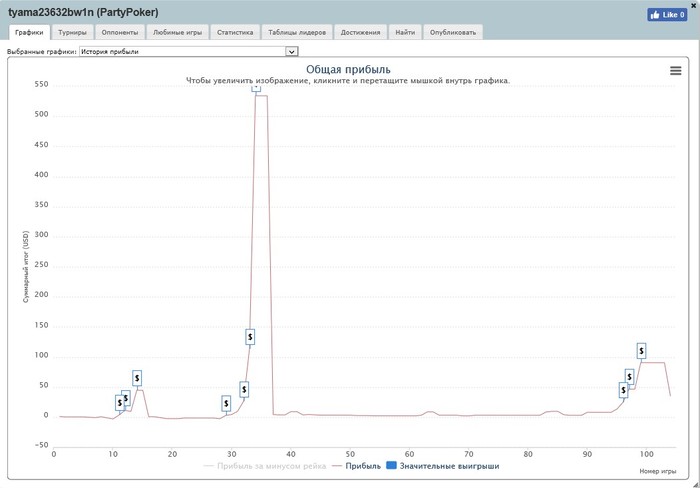
Task: Click the $ win marker near game 32
Action: [244, 389]
